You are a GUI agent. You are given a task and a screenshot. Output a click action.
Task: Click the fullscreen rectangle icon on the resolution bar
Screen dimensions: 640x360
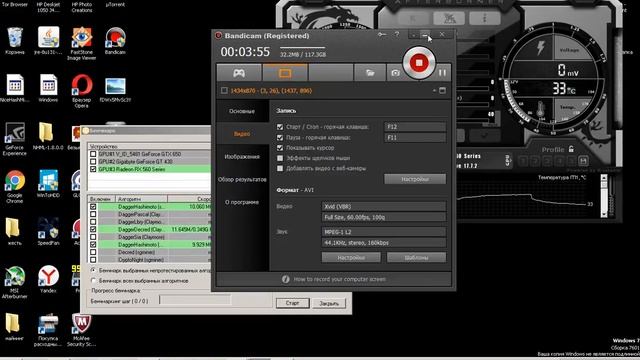click(x=442, y=90)
